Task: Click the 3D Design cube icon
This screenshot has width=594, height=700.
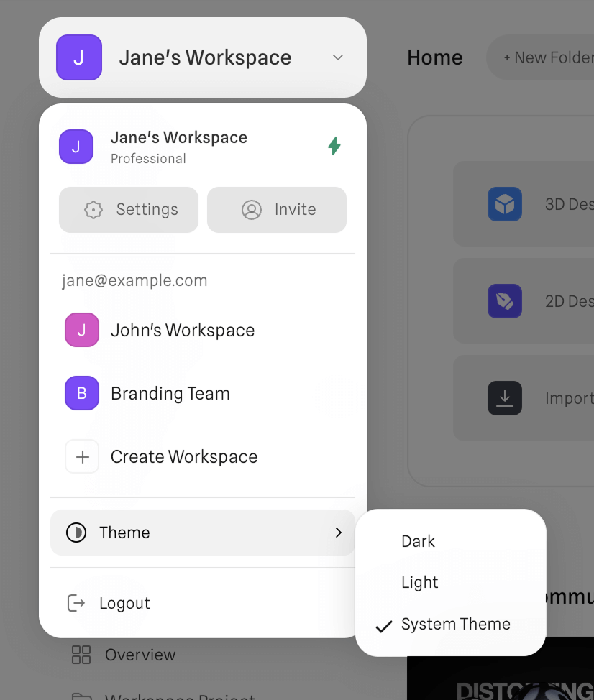Action: click(504, 204)
